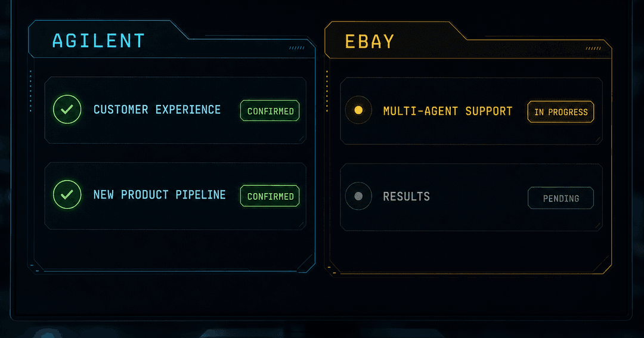
Task: Click the Customer Experience green checkmark icon
Action: [67, 109]
